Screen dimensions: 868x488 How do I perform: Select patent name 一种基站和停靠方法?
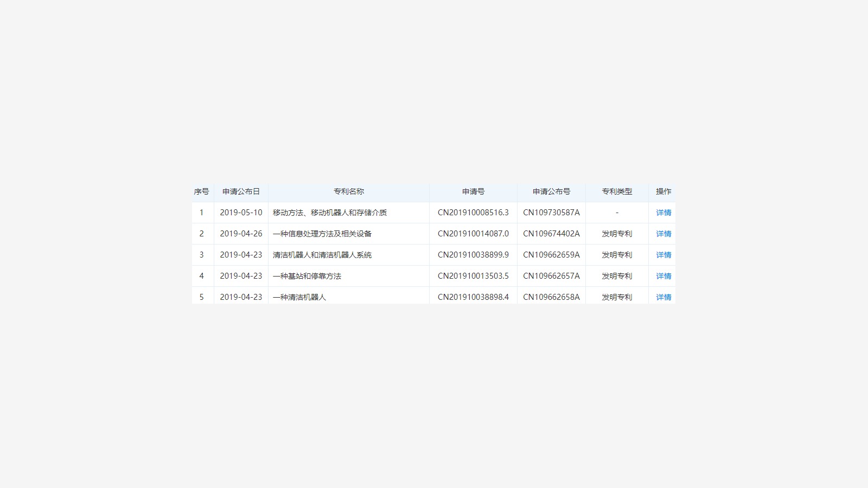(307, 276)
